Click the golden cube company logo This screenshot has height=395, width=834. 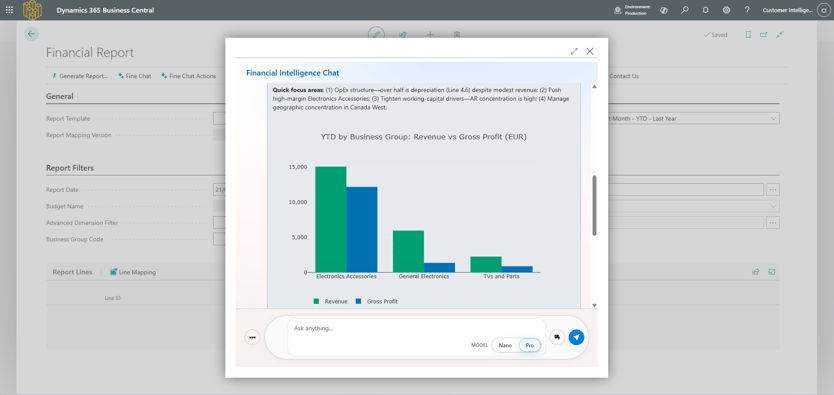click(32, 10)
